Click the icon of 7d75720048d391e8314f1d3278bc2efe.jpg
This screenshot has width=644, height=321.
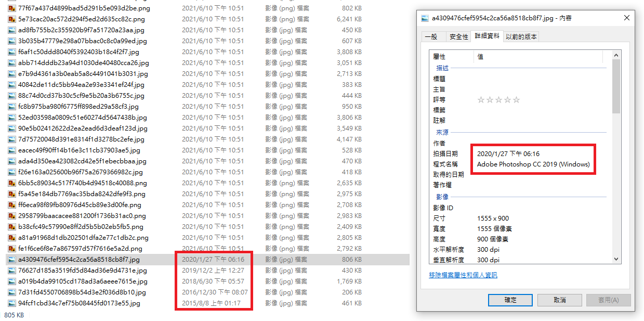point(12,139)
